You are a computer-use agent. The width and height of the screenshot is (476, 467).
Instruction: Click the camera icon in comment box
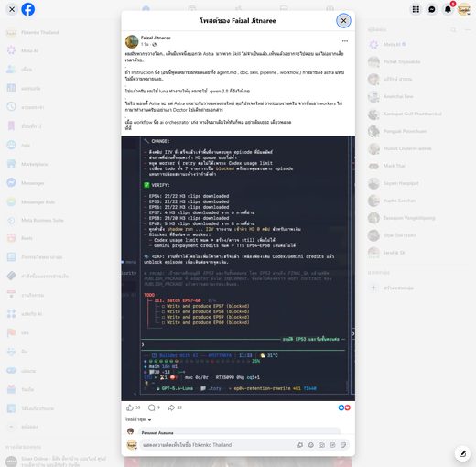(321, 445)
